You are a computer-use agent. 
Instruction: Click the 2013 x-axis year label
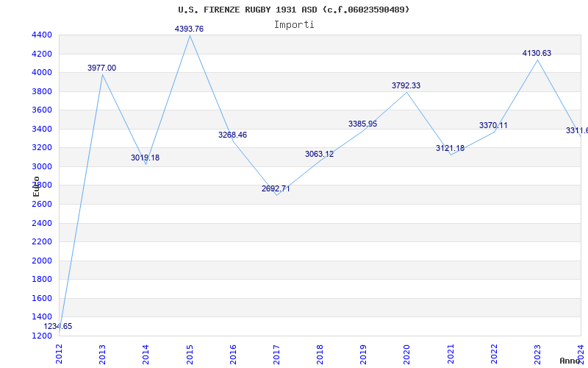coord(102,354)
